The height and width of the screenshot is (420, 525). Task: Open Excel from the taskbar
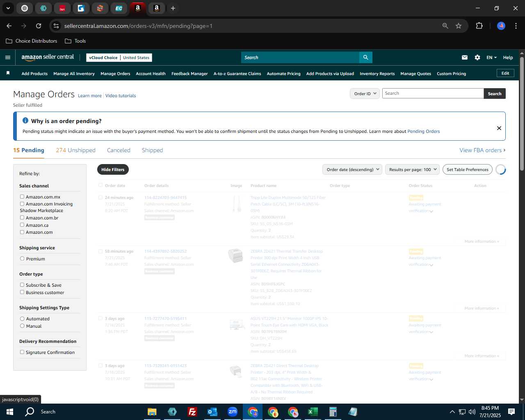tap(313, 412)
